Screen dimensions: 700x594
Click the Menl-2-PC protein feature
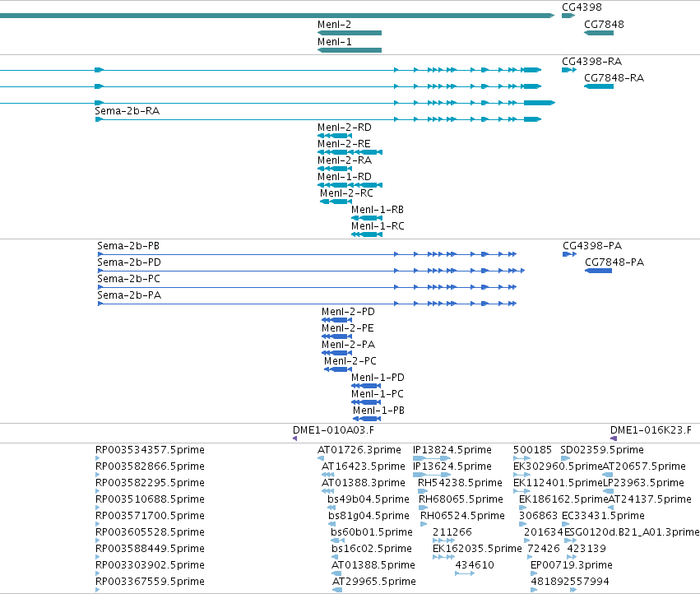pos(338,369)
